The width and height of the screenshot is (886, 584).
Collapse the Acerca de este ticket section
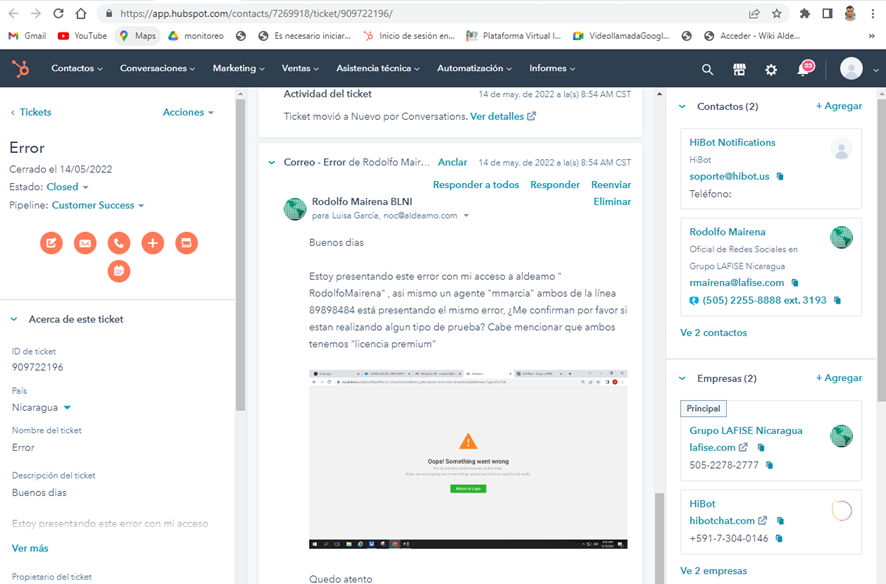14,320
